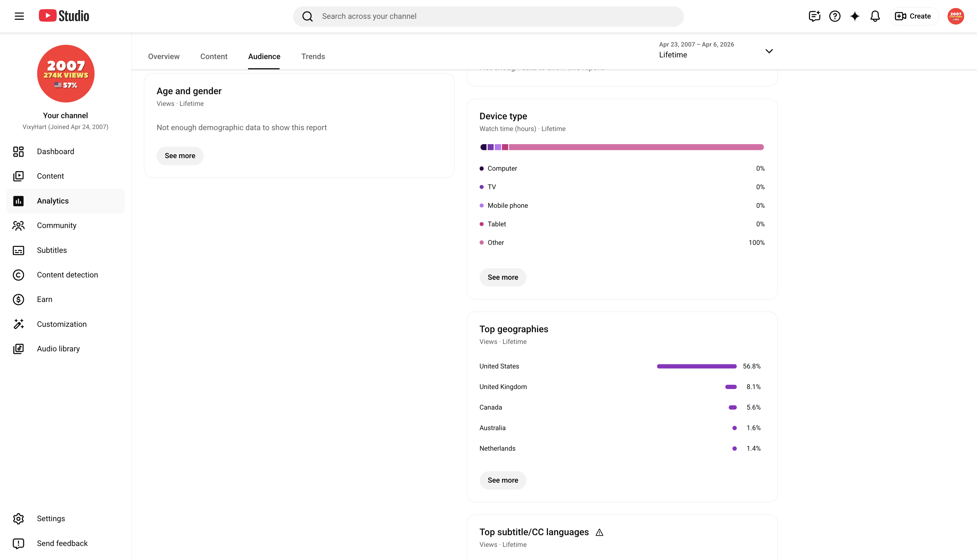Click the Send feedback exclamation icon
The width and height of the screenshot is (977, 560).
[x=19, y=543]
